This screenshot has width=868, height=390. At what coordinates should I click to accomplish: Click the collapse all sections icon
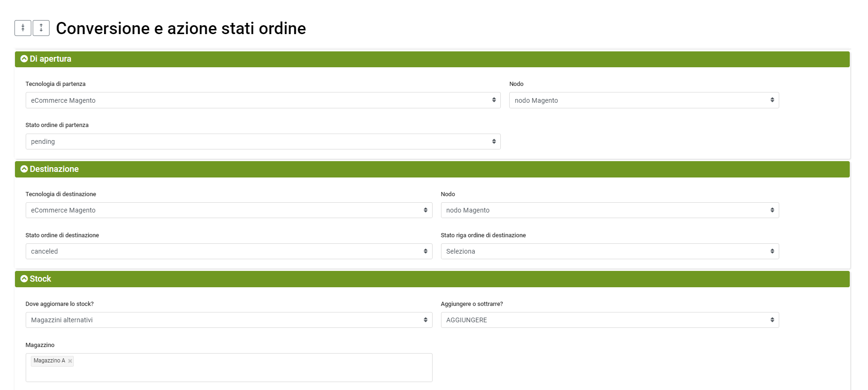coord(23,28)
